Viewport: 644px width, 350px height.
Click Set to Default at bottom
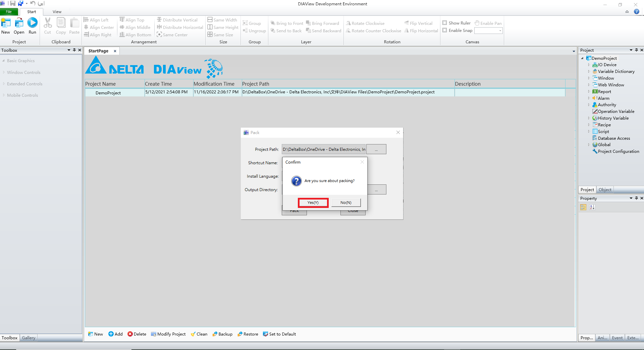(279, 334)
